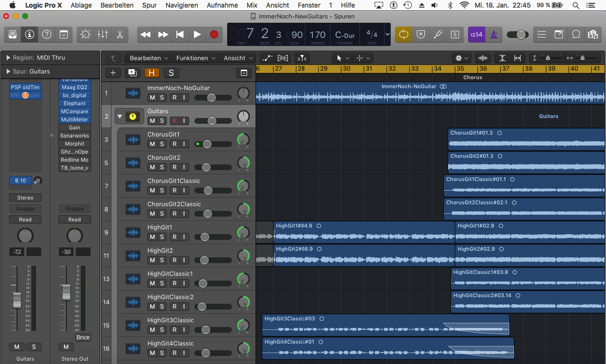This screenshot has height=364, width=606.
Task: Toggle the Solo S control-bar button
Action: point(455,35)
